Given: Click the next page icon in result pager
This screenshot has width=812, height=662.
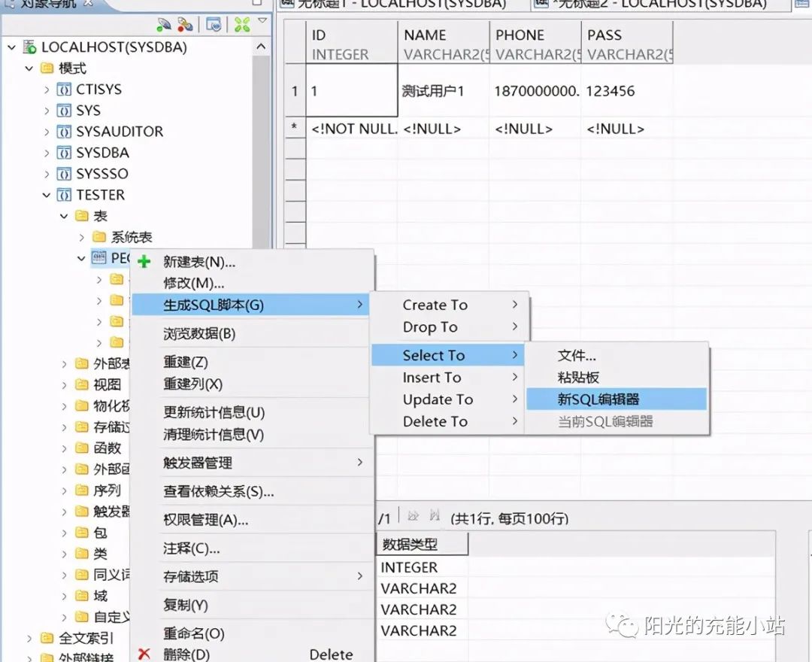Looking at the screenshot, I should 414,516.
